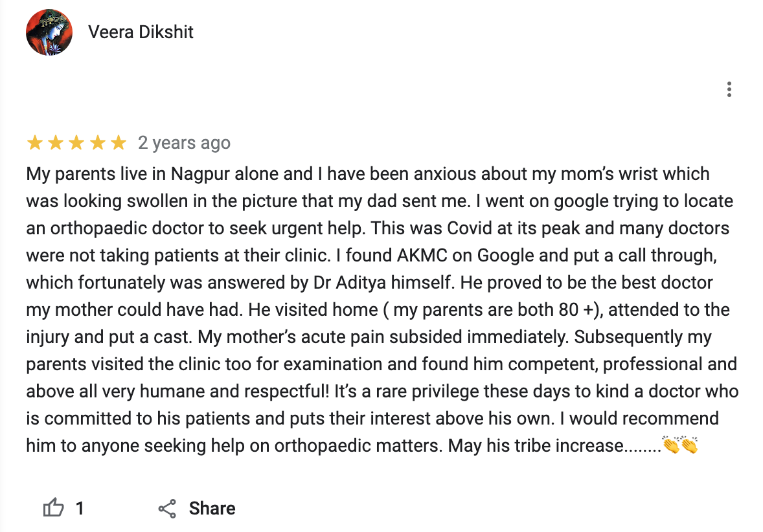Open Veera Dikshit's profile name link

coord(141,32)
